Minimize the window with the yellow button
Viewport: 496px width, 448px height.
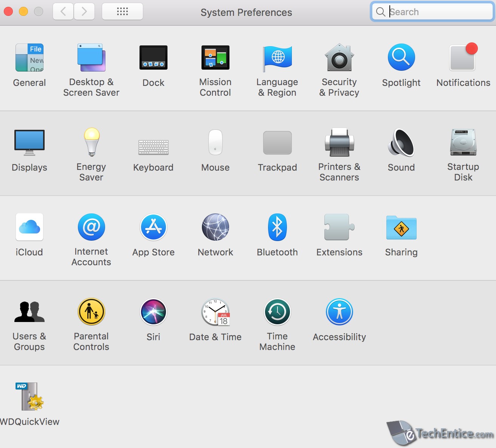[x=23, y=12]
